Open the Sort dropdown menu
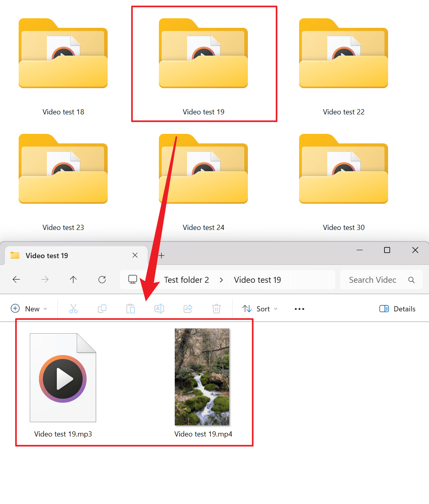 260,309
